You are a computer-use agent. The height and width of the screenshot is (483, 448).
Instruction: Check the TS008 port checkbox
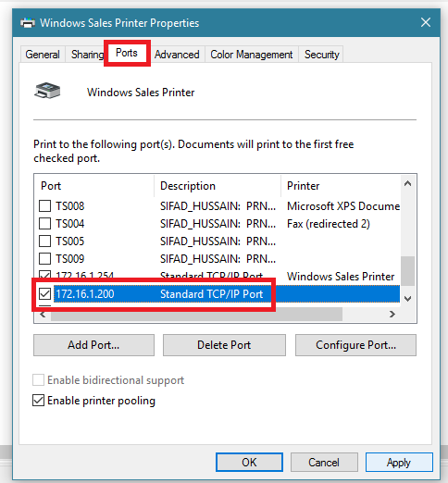(x=44, y=205)
